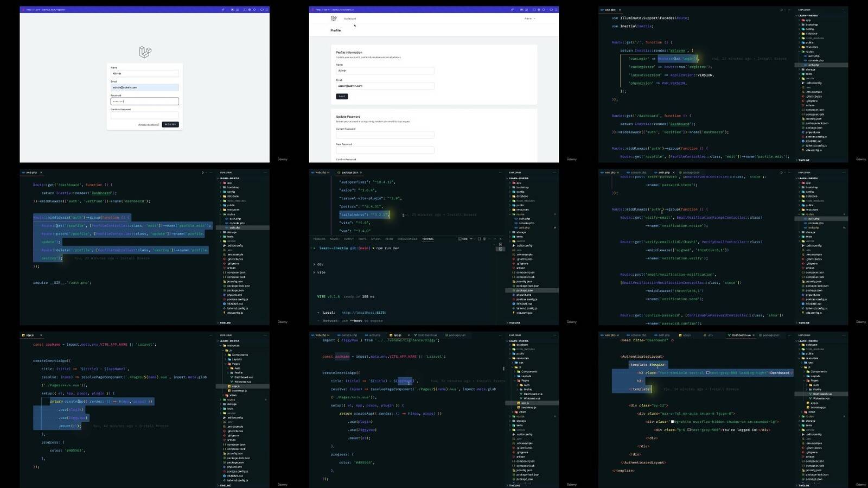Screen dimensions: 868x488
Task: Open the Dashboard link in the Profile page navbar
Action: pyautogui.click(x=350, y=18)
